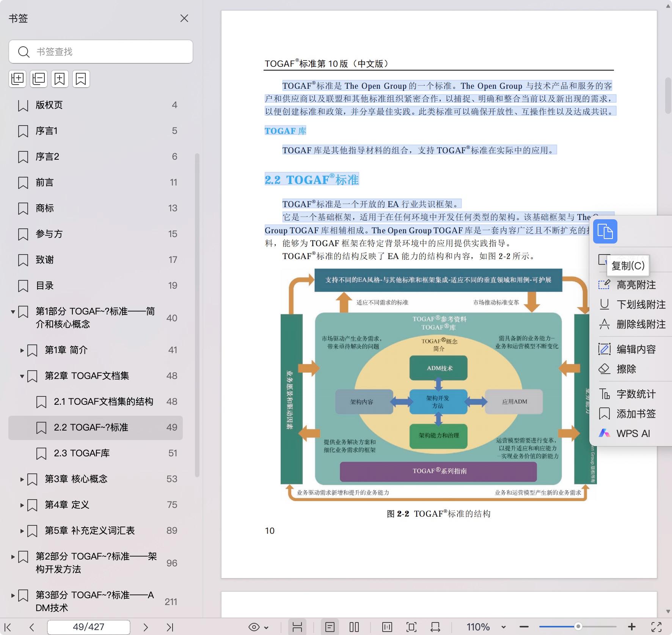Open the 110% zoom level dropdown
The width and height of the screenshot is (672, 635).
(504, 627)
